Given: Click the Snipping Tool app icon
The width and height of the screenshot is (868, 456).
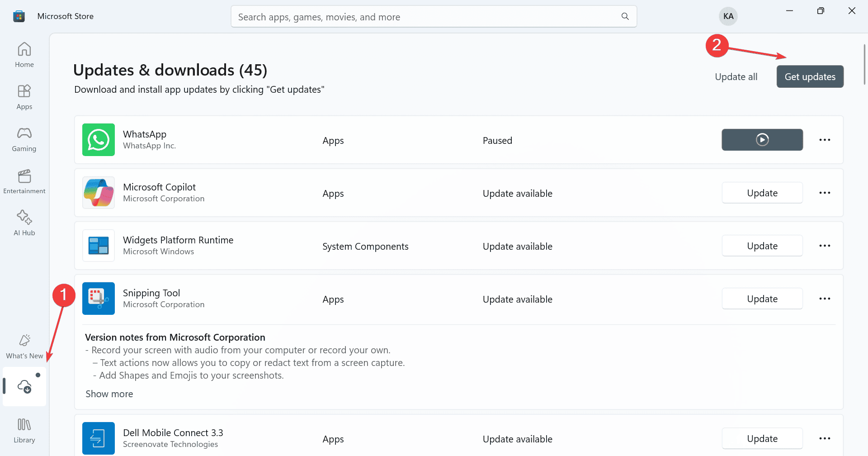Looking at the screenshot, I should click(x=99, y=299).
